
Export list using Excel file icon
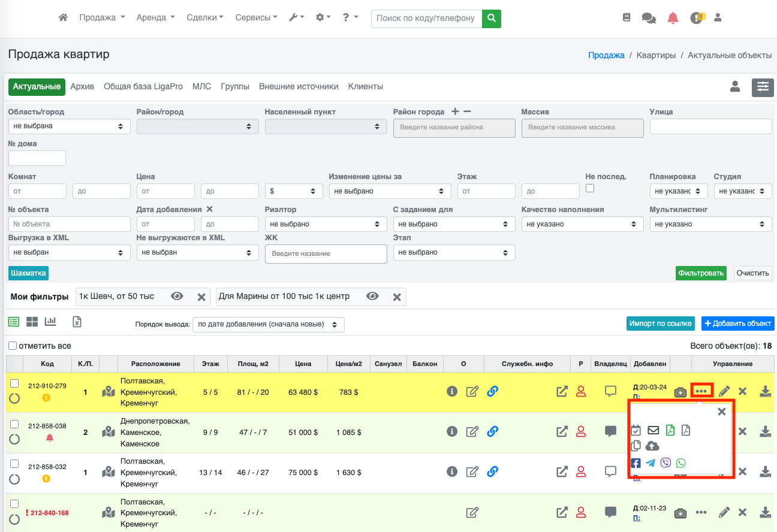tap(77, 322)
